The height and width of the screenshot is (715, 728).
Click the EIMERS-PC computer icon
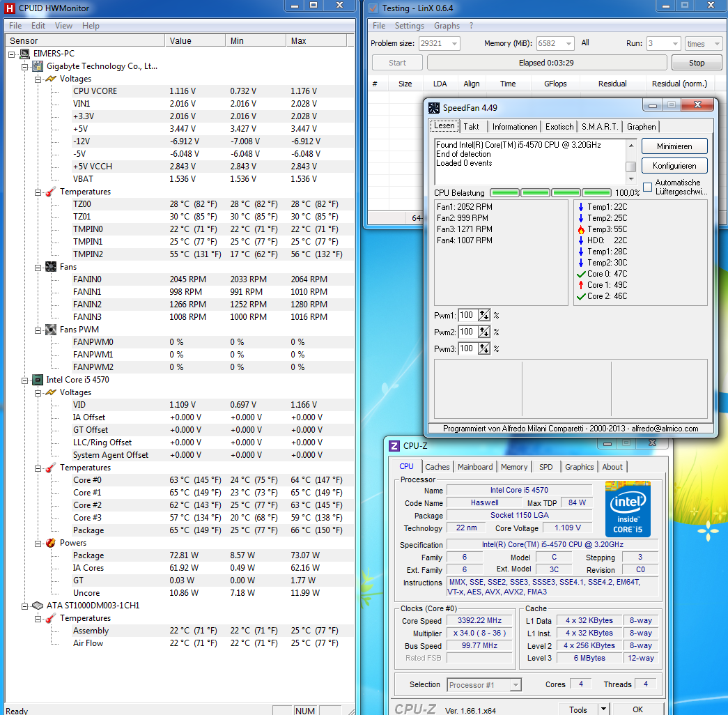click(x=24, y=54)
